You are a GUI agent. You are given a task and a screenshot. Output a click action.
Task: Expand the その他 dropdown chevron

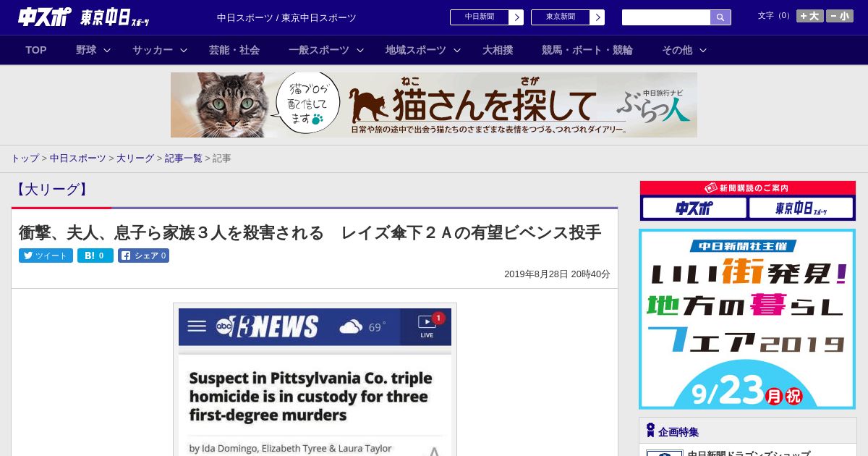pos(703,51)
